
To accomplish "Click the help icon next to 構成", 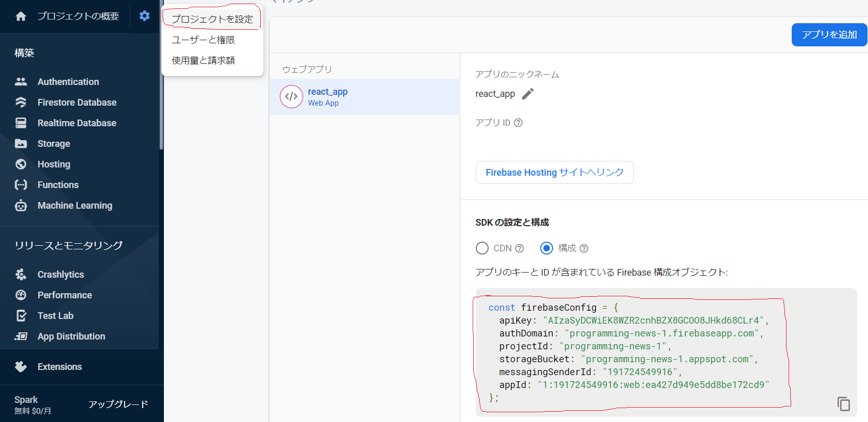I will 584,248.
